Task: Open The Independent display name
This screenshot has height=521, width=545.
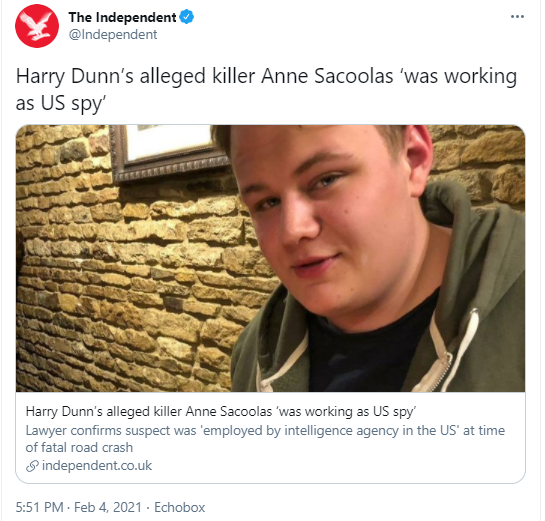Action: tap(122, 17)
